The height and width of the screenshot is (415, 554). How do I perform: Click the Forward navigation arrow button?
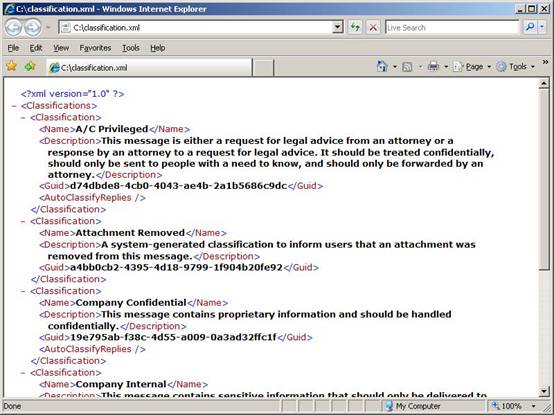point(33,28)
